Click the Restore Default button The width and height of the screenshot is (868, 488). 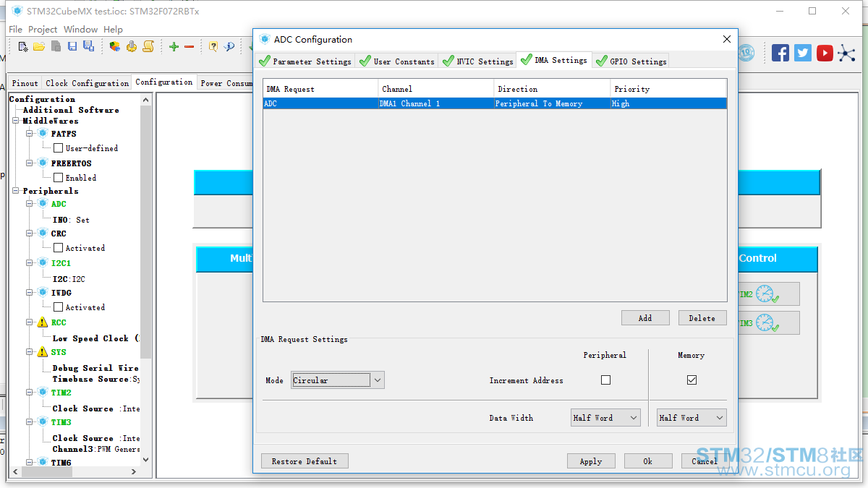tap(305, 461)
